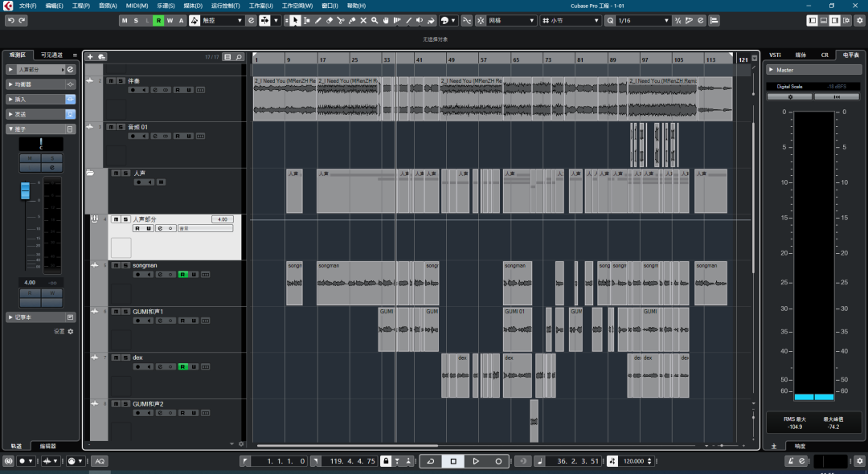
Task: Select the Erase tool
Action: 330,20
